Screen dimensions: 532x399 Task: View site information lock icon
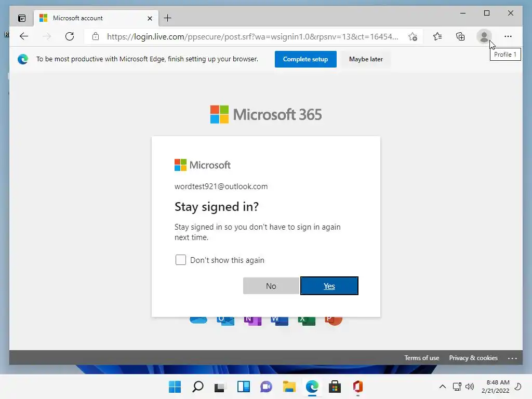pos(96,36)
